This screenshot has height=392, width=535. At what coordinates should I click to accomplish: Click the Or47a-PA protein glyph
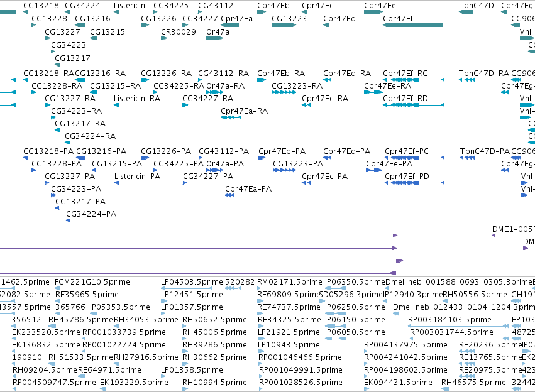coord(214,170)
